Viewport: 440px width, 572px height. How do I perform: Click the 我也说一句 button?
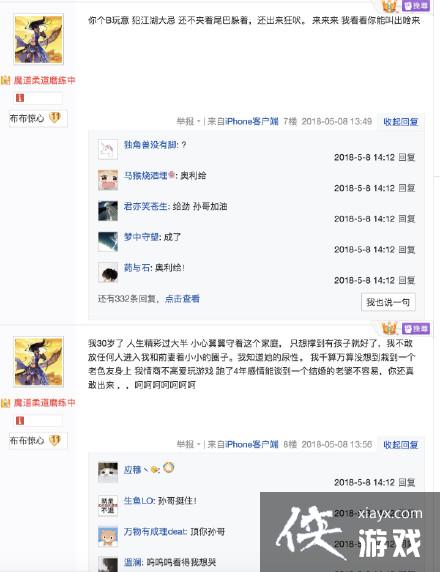tap(388, 302)
